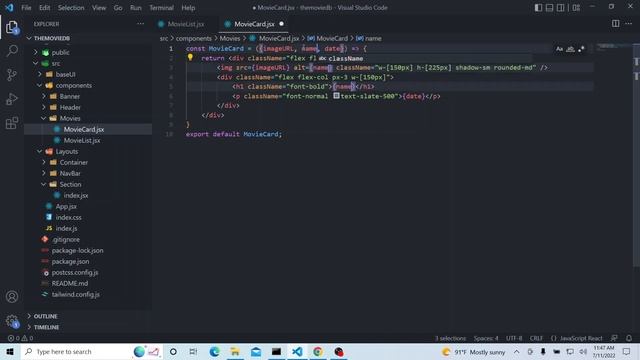Toggle the regular expression option
The width and height of the screenshot is (640, 360).
tap(581, 49)
